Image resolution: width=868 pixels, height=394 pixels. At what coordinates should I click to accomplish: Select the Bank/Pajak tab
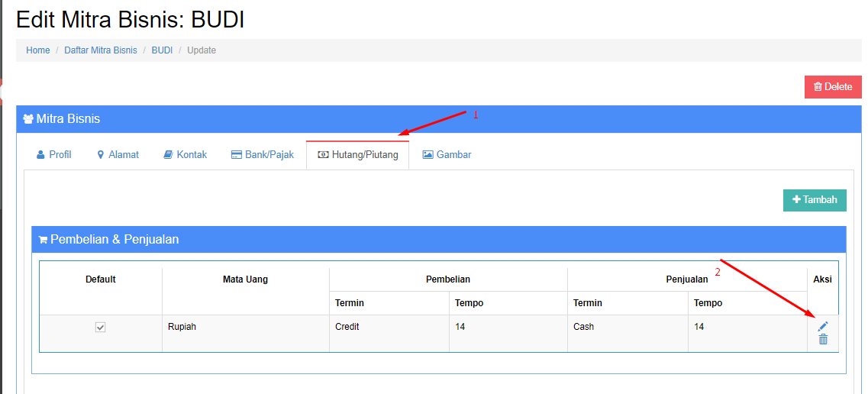tap(263, 155)
